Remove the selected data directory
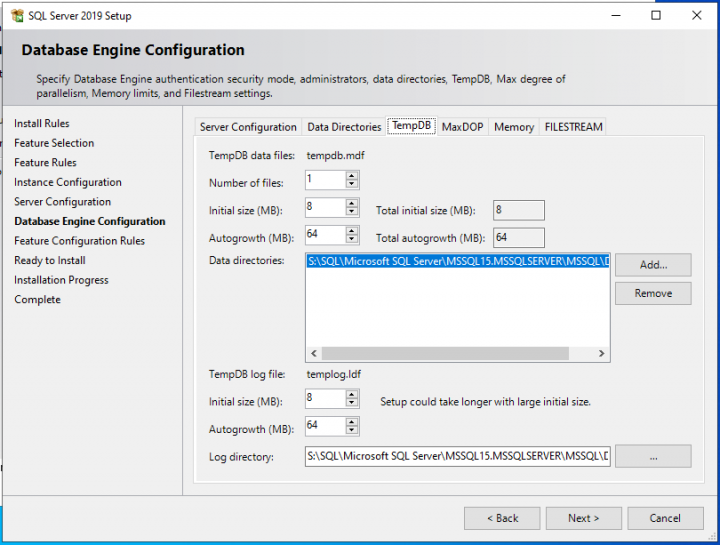Screen dimensions: 720x545 click(653, 293)
